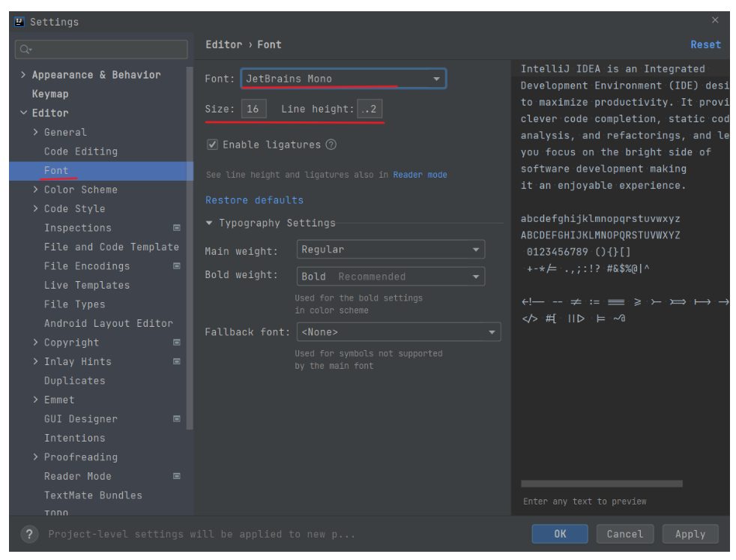The height and width of the screenshot is (560, 736).
Task: Click the help icon next to Enable ligatures
Action: coord(331,145)
